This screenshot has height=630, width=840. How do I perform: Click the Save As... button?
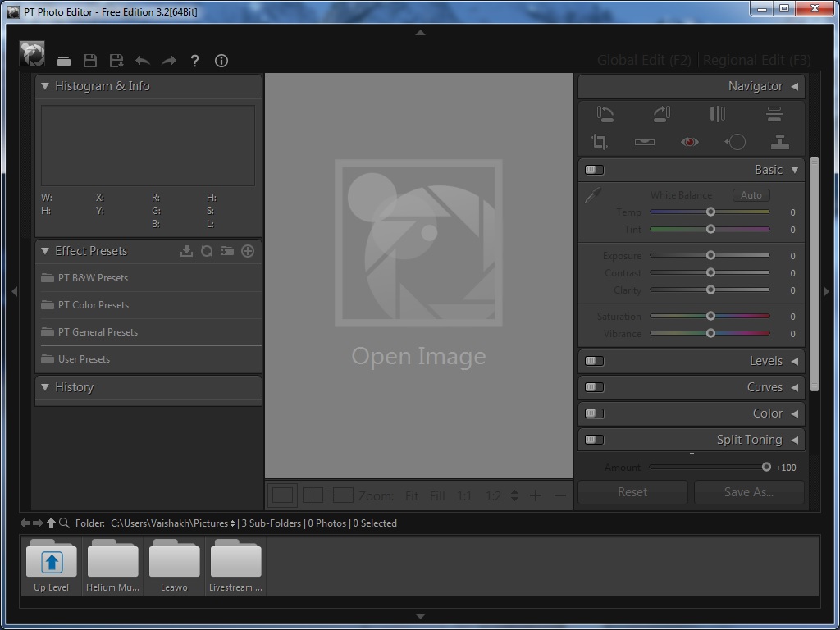click(x=749, y=492)
